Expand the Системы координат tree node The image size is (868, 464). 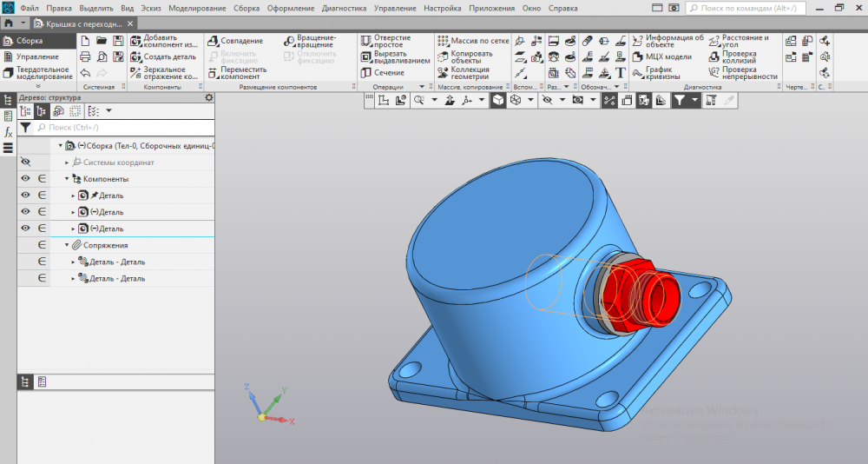tap(67, 162)
